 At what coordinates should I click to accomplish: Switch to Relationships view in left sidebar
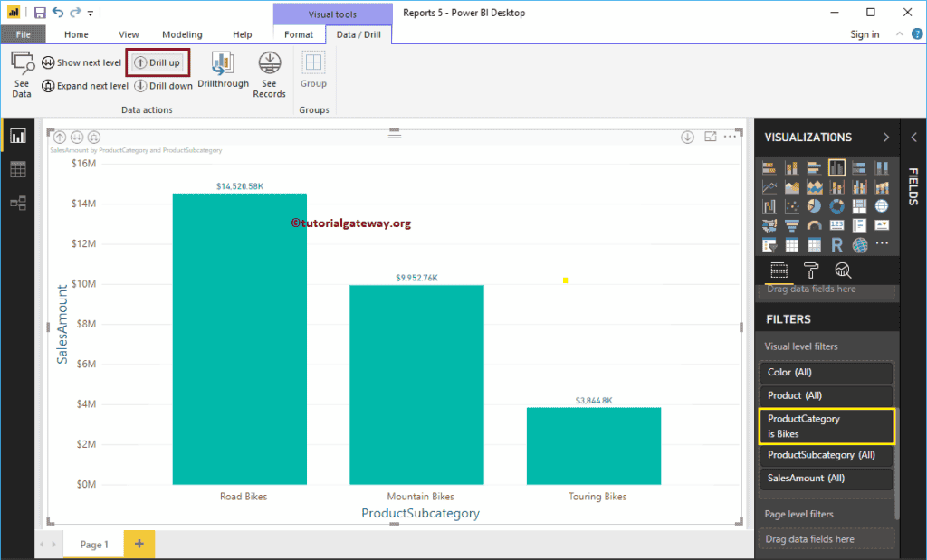pos(18,204)
